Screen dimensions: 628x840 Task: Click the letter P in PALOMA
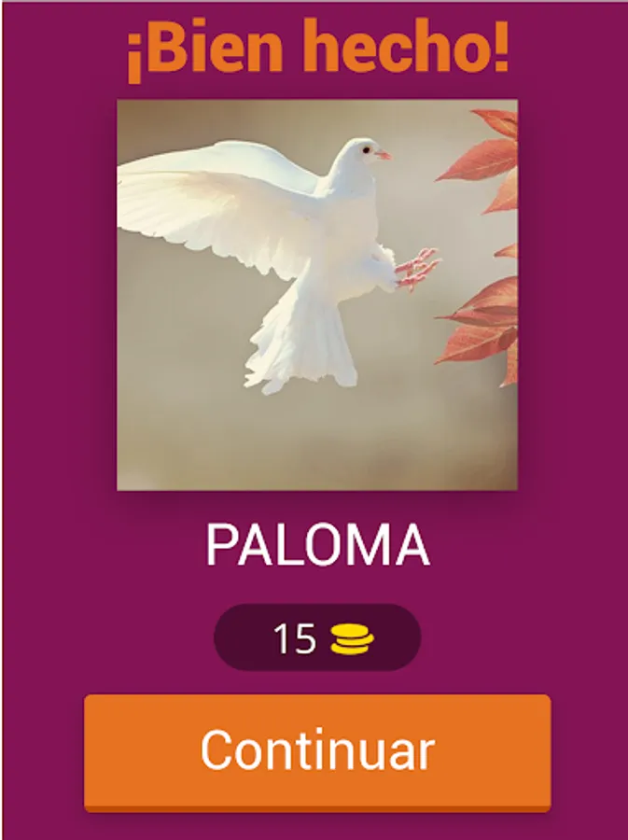[x=222, y=546]
